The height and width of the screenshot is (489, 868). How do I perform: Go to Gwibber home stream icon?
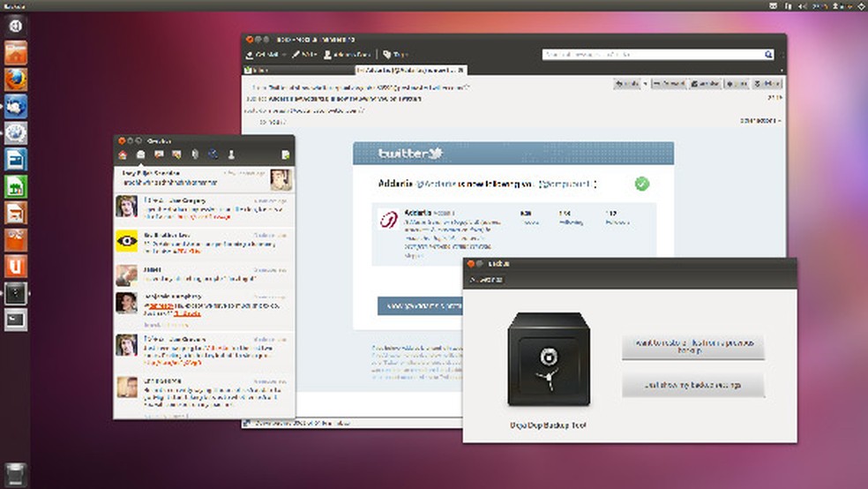coord(123,155)
